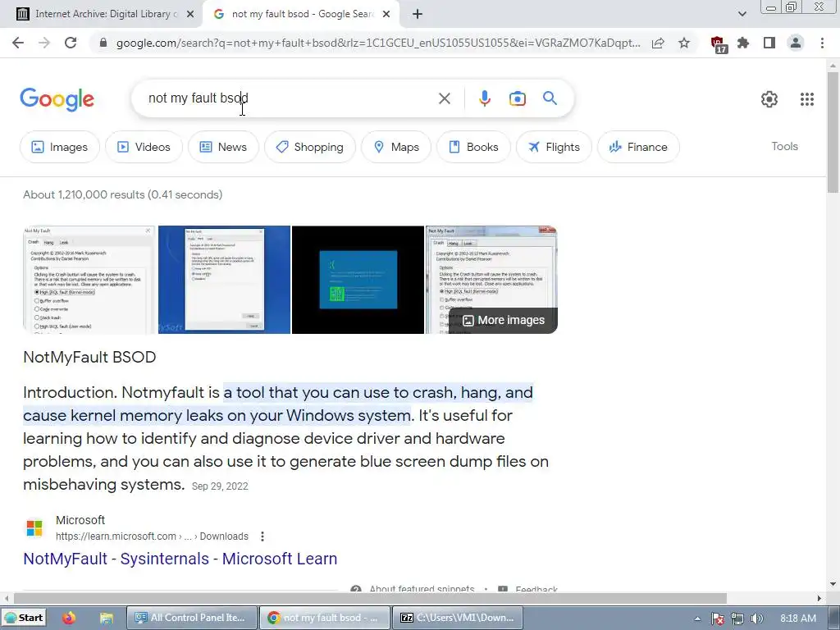Screen dimensions: 840x630
Task: Open the Google apps grid
Action: click(807, 99)
